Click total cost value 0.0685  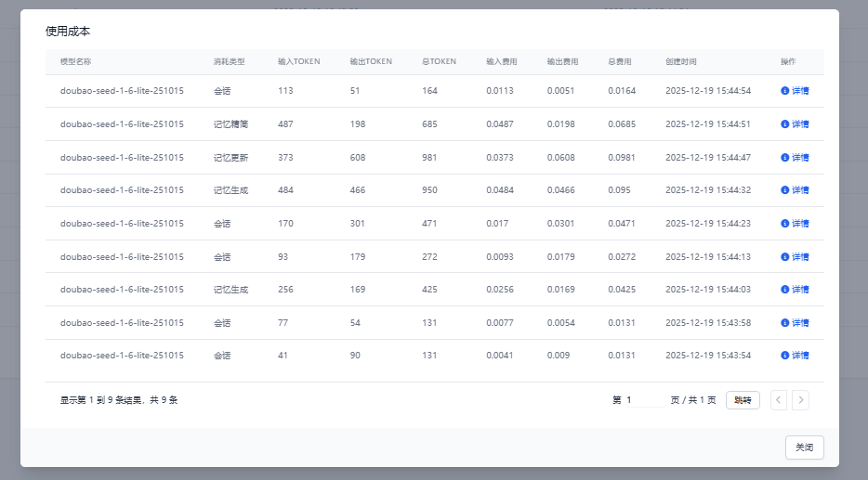(622, 123)
